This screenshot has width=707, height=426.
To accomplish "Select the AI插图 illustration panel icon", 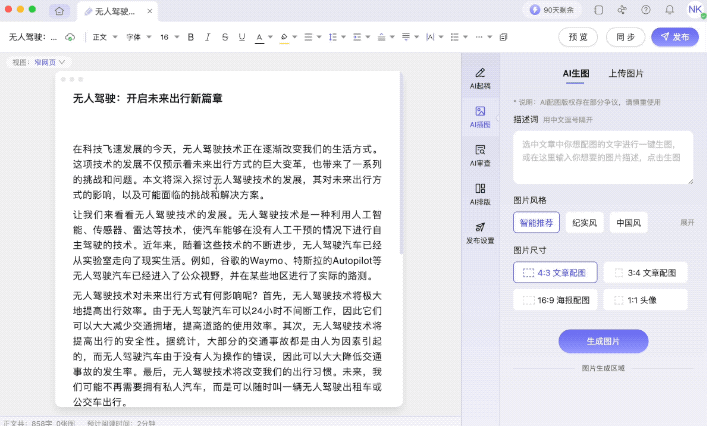I will click(480, 117).
